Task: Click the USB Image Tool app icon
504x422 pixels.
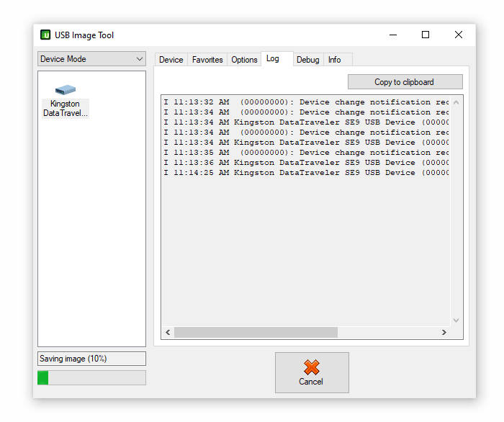Action: [45, 35]
